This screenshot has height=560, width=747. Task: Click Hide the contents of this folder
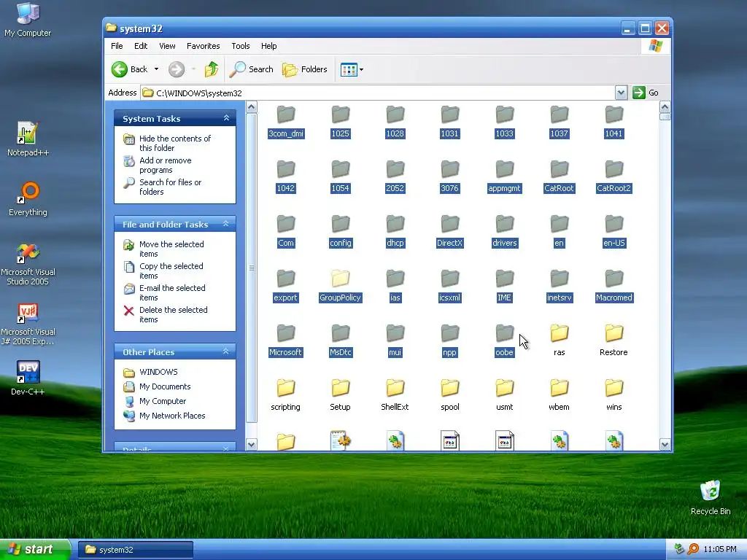[175, 144]
